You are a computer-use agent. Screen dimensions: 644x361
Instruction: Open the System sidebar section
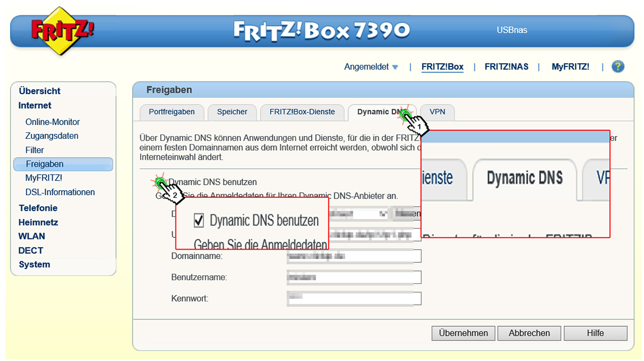click(34, 265)
